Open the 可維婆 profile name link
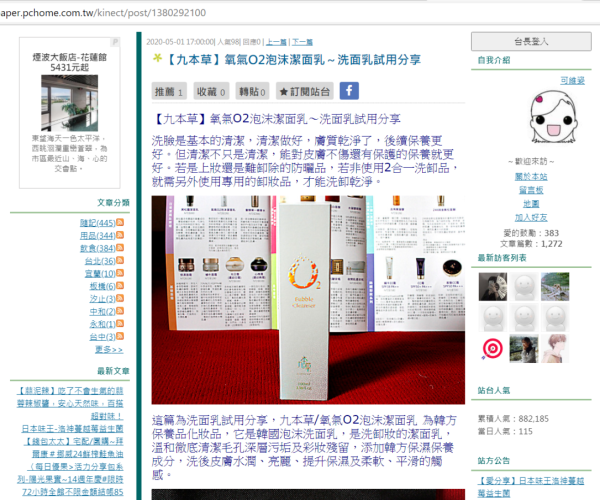Viewport: 600px width, 500px height. tap(572, 80)
